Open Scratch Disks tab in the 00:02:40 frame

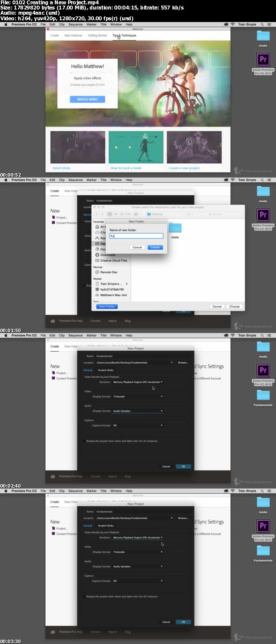point(106,370)
